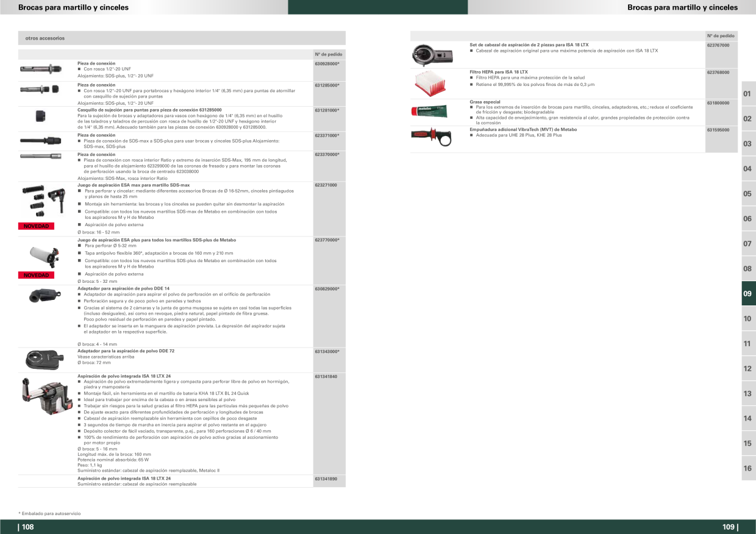Select order number 630829000*

click(327, 288)
